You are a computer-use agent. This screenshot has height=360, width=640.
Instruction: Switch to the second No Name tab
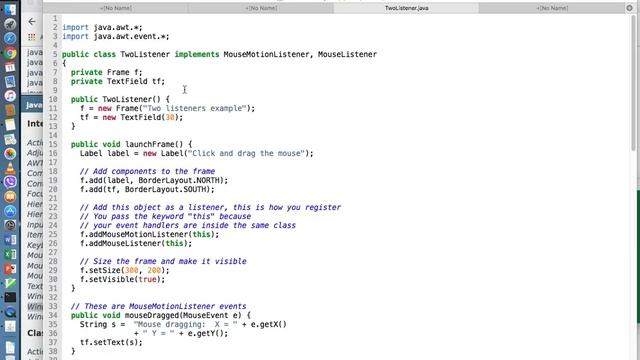click(x=261, y=8)
